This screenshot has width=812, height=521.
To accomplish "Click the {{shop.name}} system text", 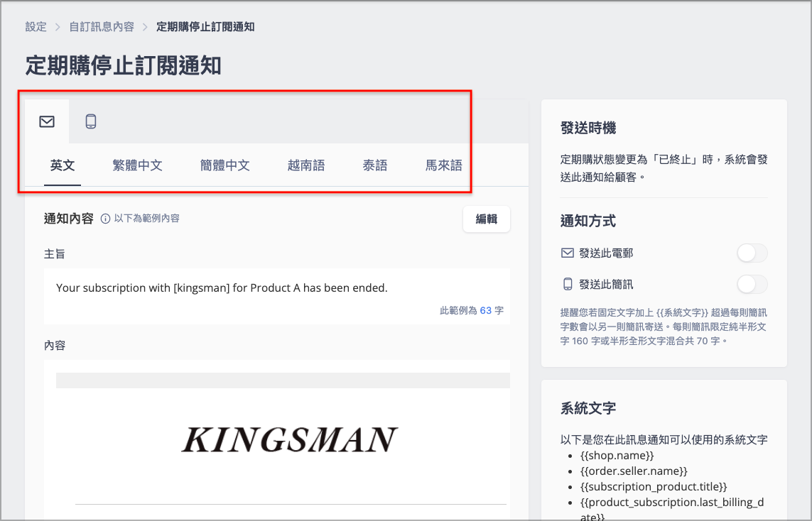I will (x=617, y=455).
